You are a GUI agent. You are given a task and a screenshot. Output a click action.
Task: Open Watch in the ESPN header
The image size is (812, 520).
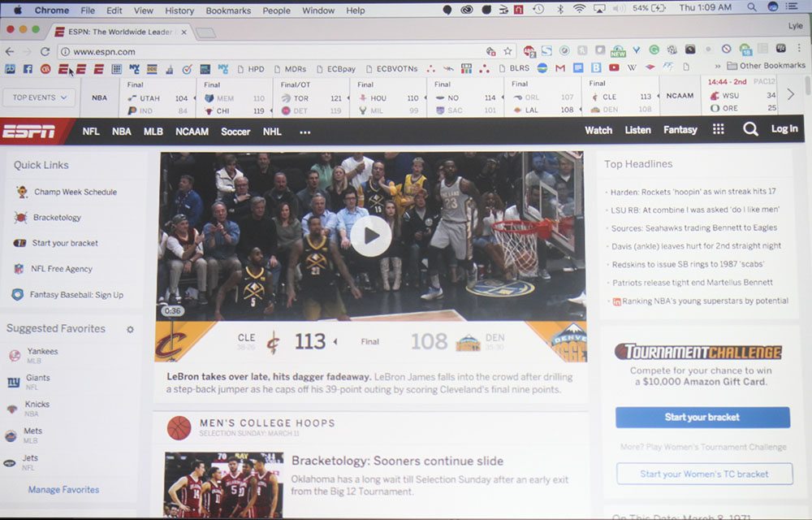(x=598, y=130)
